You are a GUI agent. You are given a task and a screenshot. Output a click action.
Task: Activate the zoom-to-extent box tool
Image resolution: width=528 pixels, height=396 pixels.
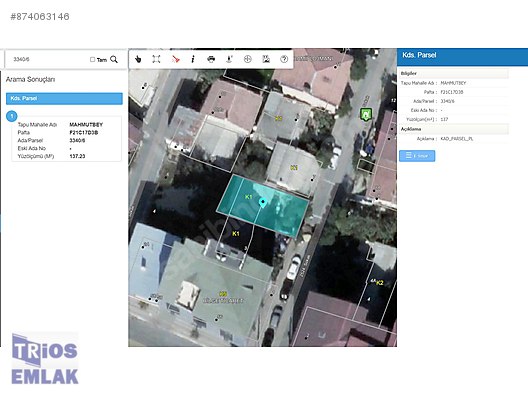[156, 59]
